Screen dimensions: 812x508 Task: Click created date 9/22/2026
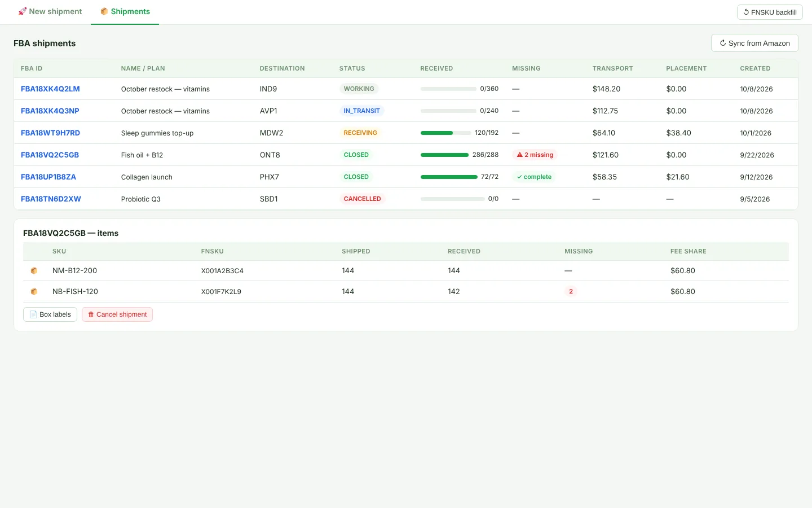point(757,155)
